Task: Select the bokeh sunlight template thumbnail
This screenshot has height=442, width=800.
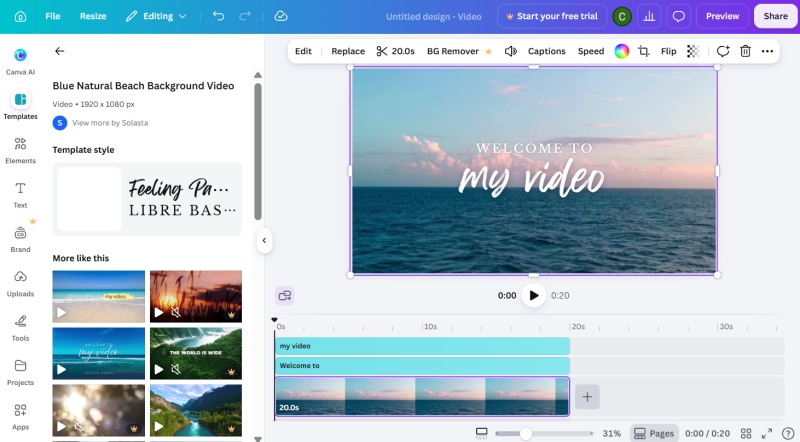Action: (98, 410)
